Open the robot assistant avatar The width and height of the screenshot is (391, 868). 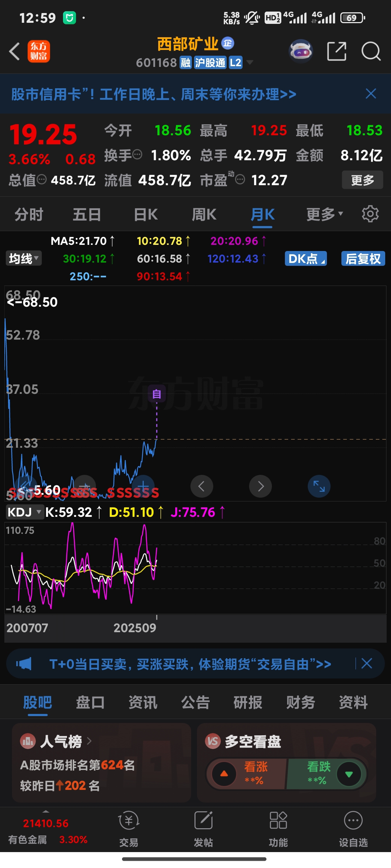[300, 51]
